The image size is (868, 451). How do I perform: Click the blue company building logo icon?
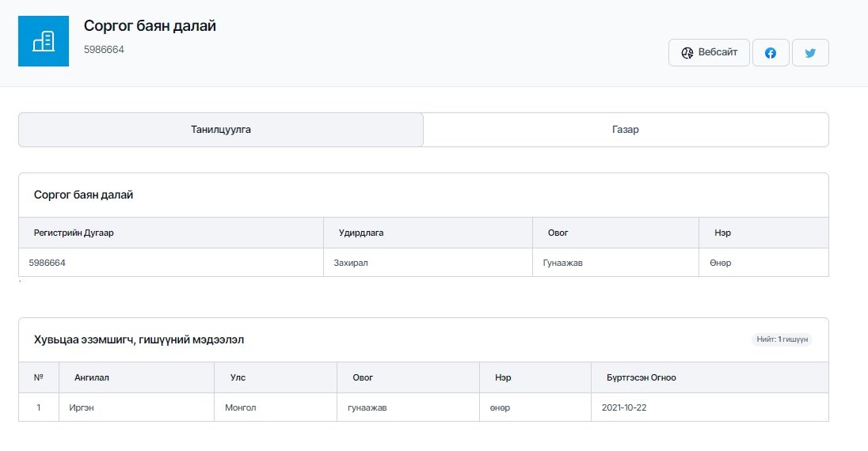pos(44,41)
